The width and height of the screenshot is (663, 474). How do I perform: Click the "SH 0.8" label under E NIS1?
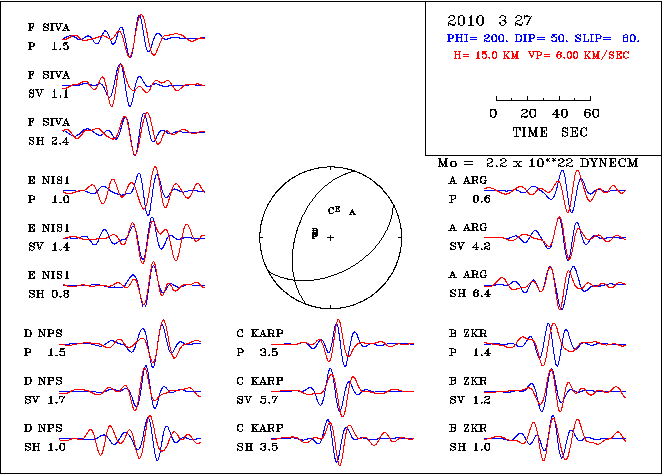coord(49,294)
